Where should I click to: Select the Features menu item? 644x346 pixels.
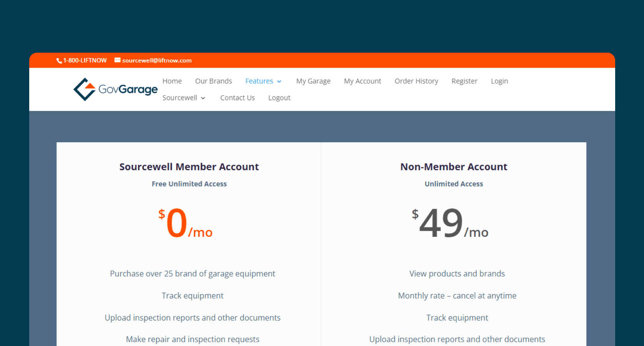[x=259, y=81]
